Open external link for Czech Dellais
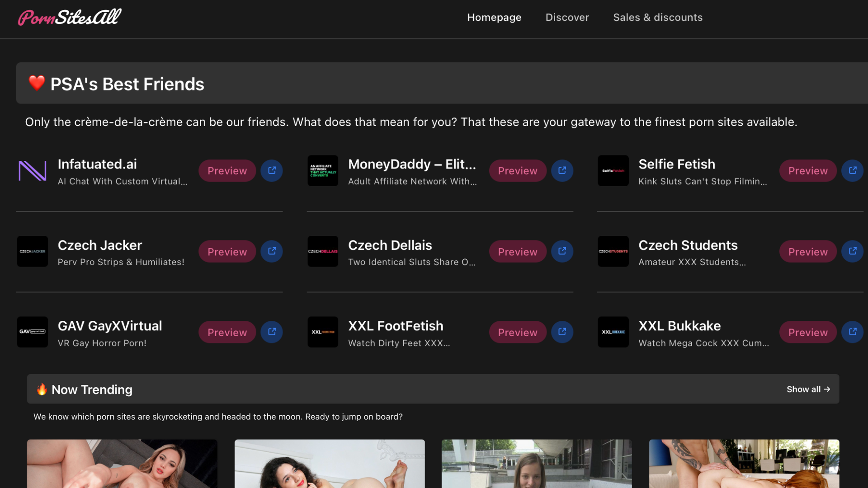 coord(562,251)
